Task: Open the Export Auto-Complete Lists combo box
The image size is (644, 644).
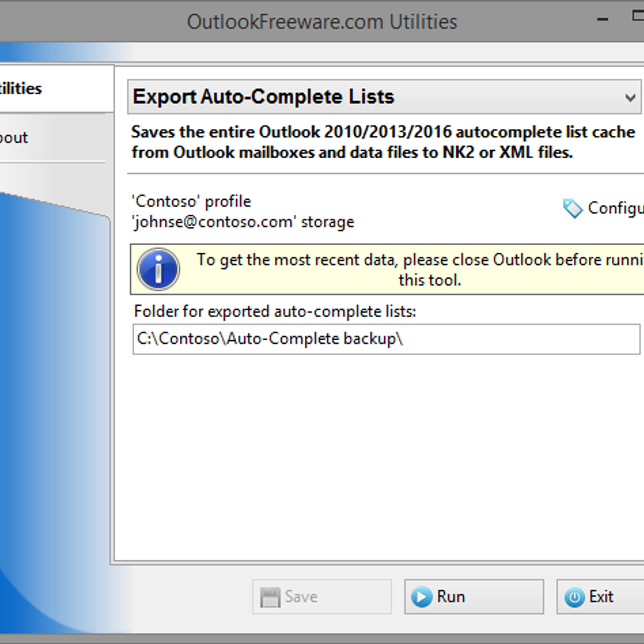Action: click(376, 97)
